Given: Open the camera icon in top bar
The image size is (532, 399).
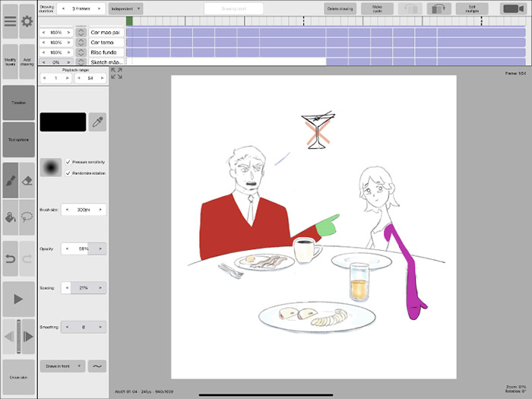Looking at the screenshot, I should [x=513, y=9].
